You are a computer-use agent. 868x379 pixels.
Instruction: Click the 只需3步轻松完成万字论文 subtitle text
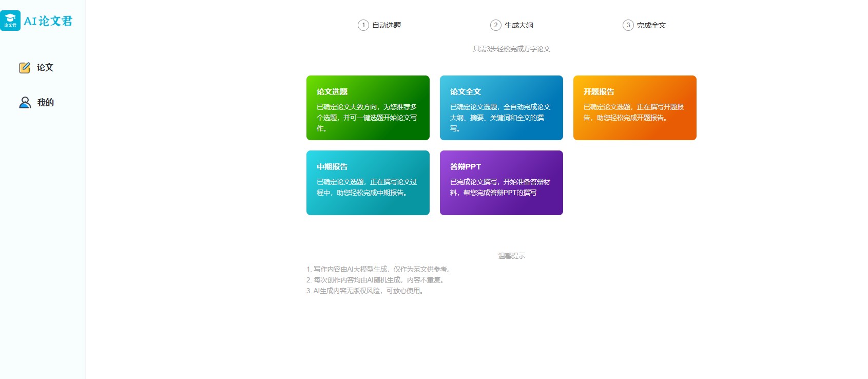pyautogui.click(x=512, y=49)
